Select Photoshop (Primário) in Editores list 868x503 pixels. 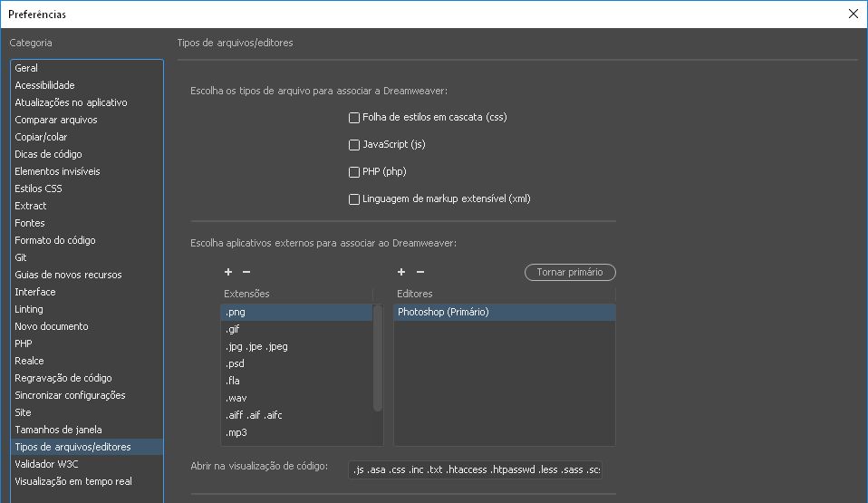point(505,312)
